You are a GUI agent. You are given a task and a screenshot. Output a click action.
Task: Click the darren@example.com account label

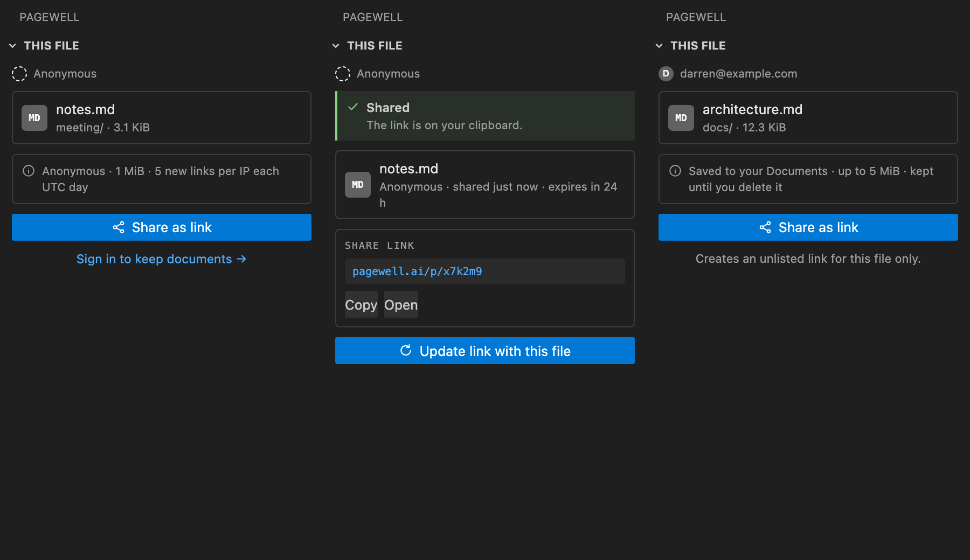tap(738, 74)
